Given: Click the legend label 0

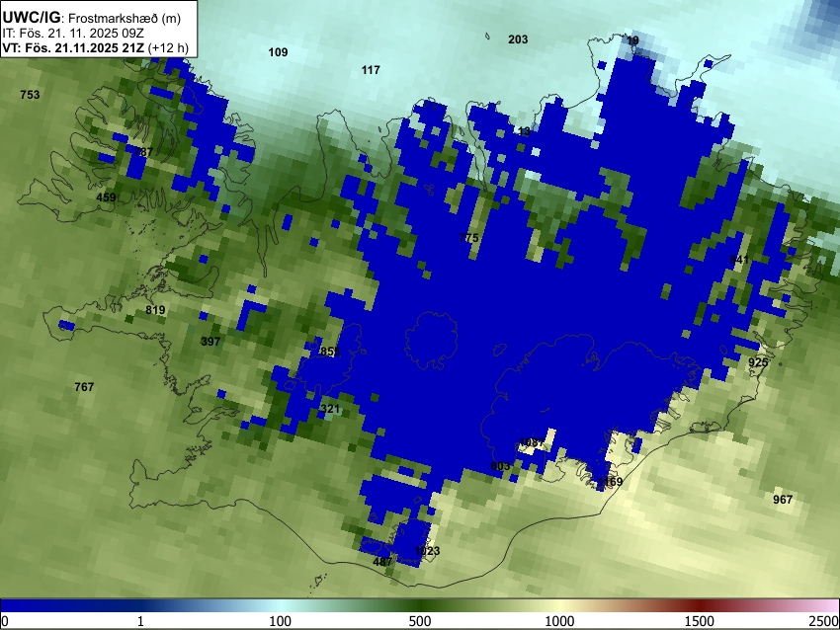Looking at the screenshot, I should click(5, 622).
